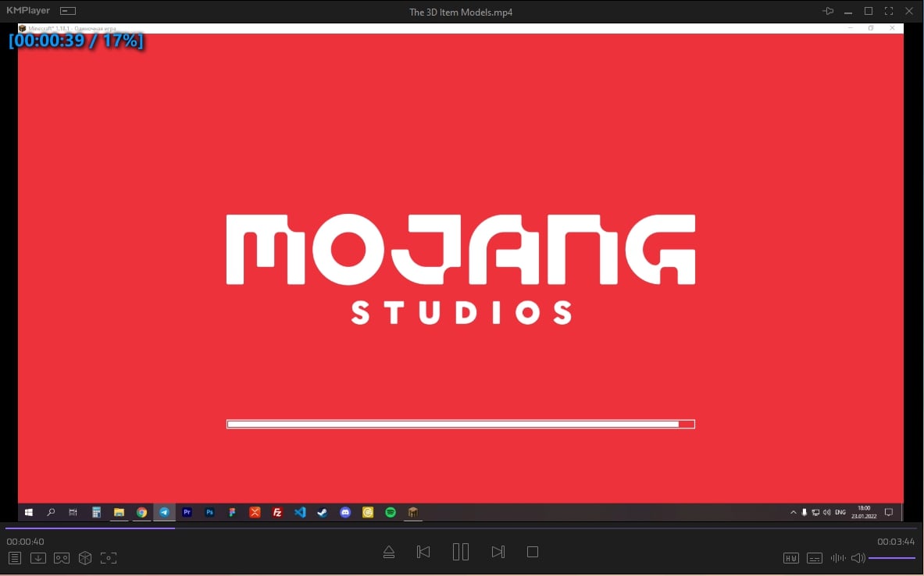Viewport: 924px width, 576px height.
Task: Click the compact mode icon beside KMPlayer
Action: 68,12
